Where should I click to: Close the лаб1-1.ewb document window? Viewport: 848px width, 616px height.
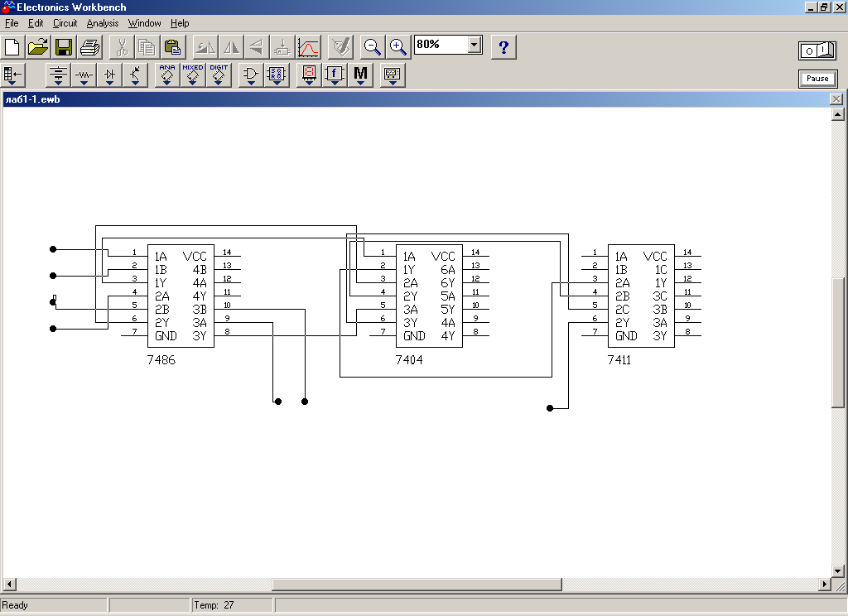836,99
